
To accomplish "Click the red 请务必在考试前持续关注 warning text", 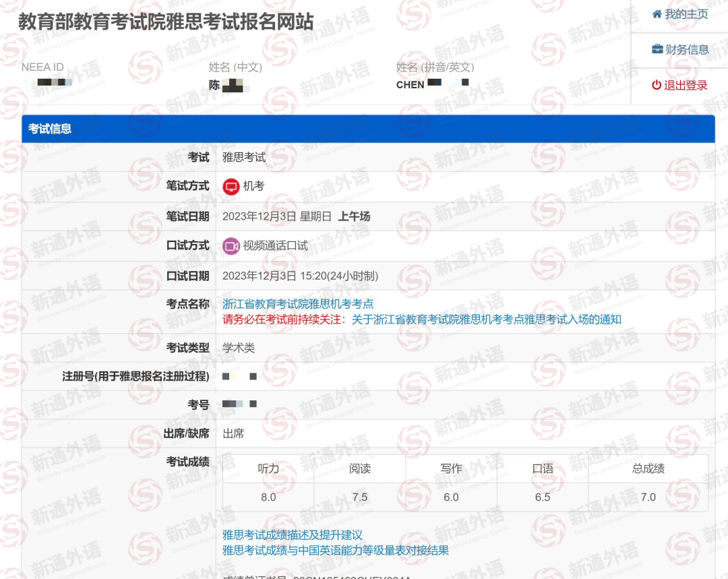I will point(284,319).
